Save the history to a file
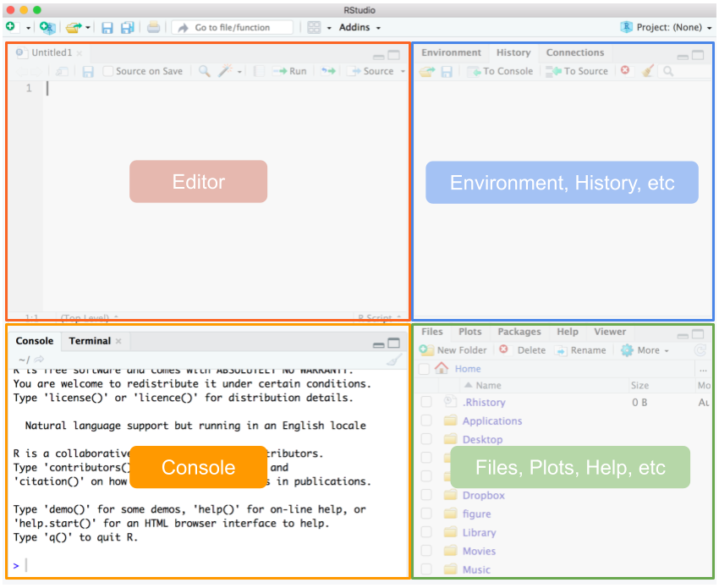Viewport: 719px width, 588px height. click(447, 72)
